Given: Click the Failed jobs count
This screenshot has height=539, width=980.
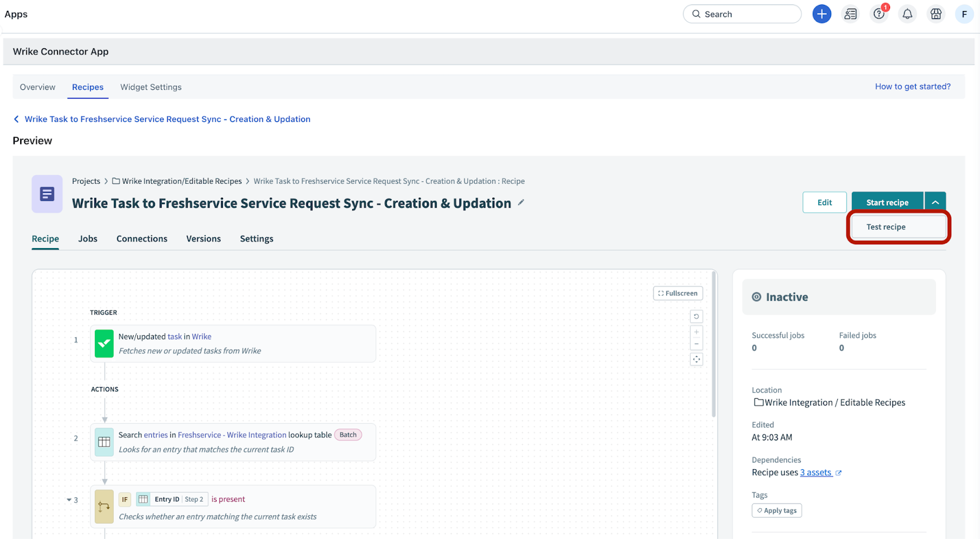Looking at the screenshot, I should tap(842, 348).
